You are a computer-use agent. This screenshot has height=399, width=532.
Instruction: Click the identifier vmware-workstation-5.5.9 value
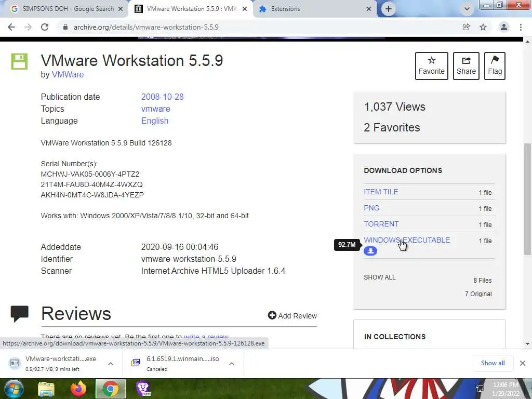189,259
